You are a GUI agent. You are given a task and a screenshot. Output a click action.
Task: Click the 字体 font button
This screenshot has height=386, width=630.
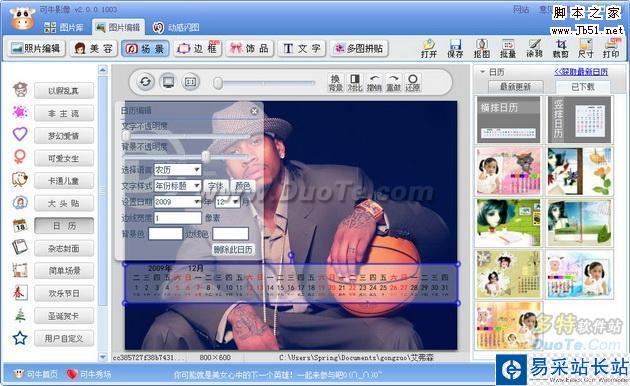(216, 186)
